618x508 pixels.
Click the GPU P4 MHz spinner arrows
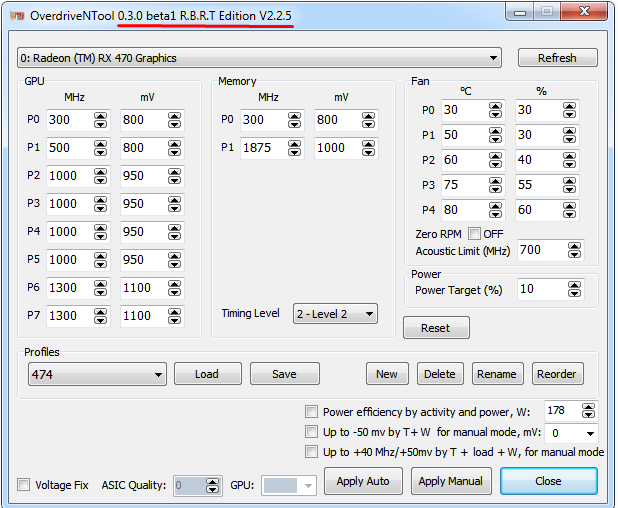click(101, 232)
